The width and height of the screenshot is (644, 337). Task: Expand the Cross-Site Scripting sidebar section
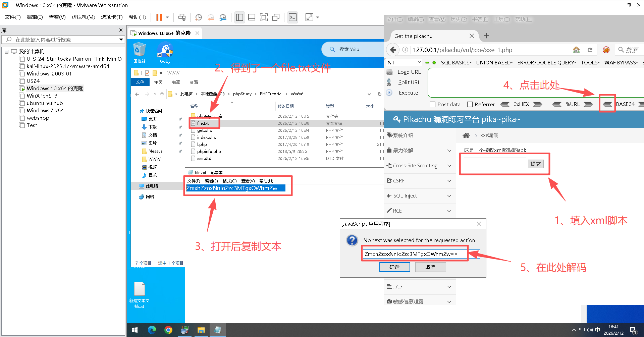coord(420,166)
